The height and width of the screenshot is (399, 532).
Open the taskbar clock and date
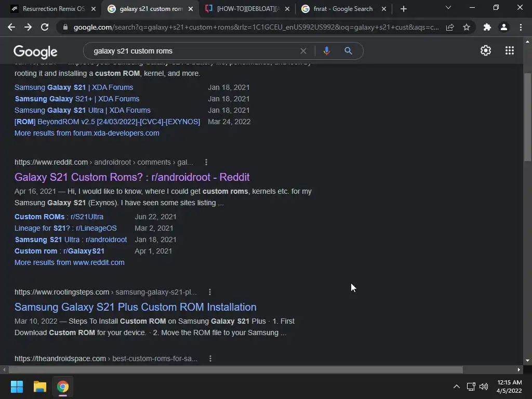pos(509,387)
